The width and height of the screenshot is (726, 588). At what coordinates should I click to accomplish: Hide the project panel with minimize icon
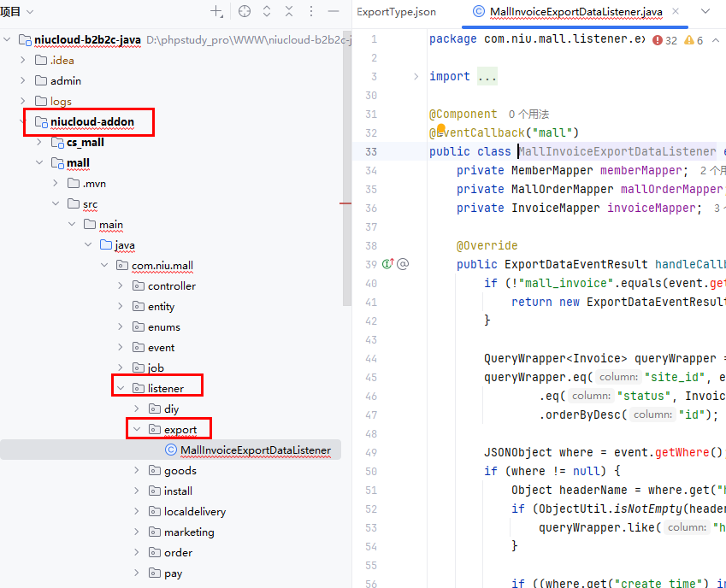tap(333, 12)
